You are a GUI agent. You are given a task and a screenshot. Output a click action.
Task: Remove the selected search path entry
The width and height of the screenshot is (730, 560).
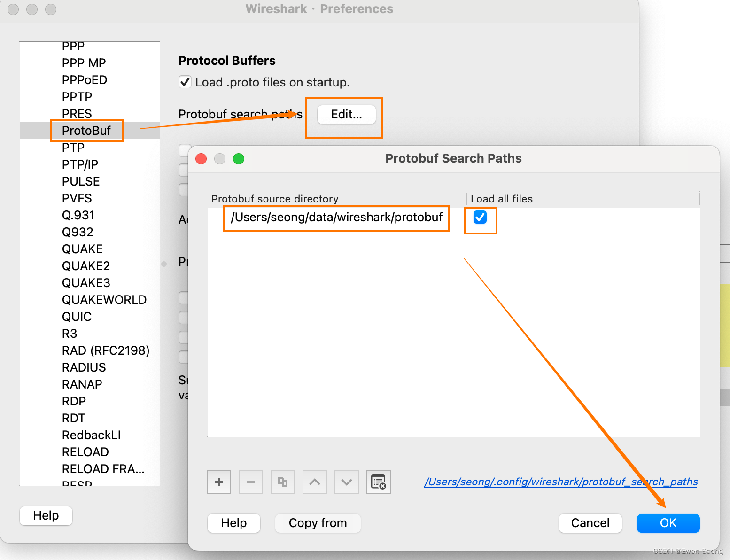click(x=251, y=482)
